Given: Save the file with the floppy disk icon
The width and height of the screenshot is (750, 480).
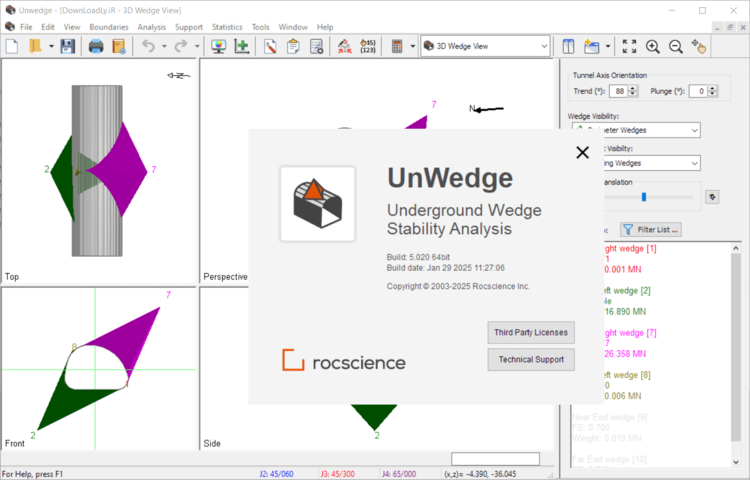Looking at the screenshot, I should (67, 46).
